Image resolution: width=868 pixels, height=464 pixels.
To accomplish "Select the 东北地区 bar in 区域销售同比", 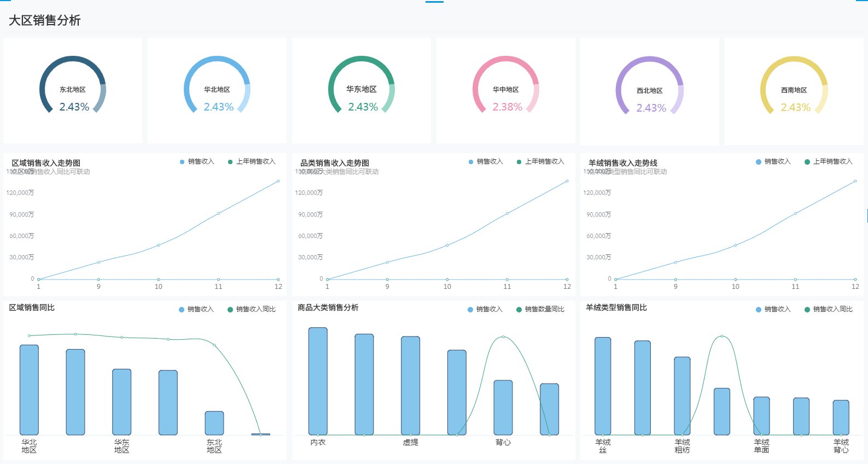I will coord(214,423).
